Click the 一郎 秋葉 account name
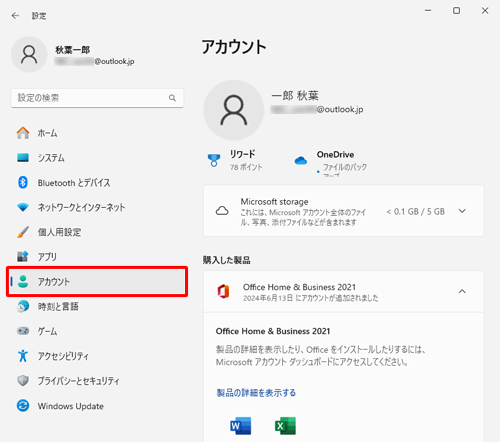Viewport: 500px width, 442px height. pos(295,96)
